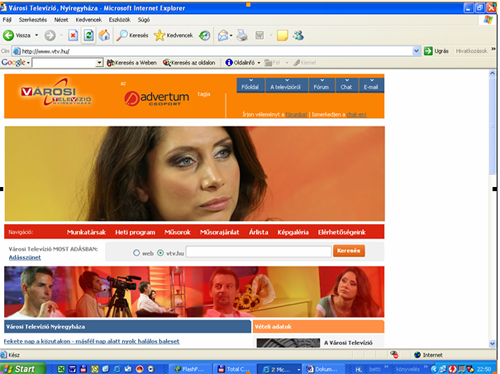Open the Árlista navigation link
The width and height of the screenshot is (500, 374).
click(258, 232)
